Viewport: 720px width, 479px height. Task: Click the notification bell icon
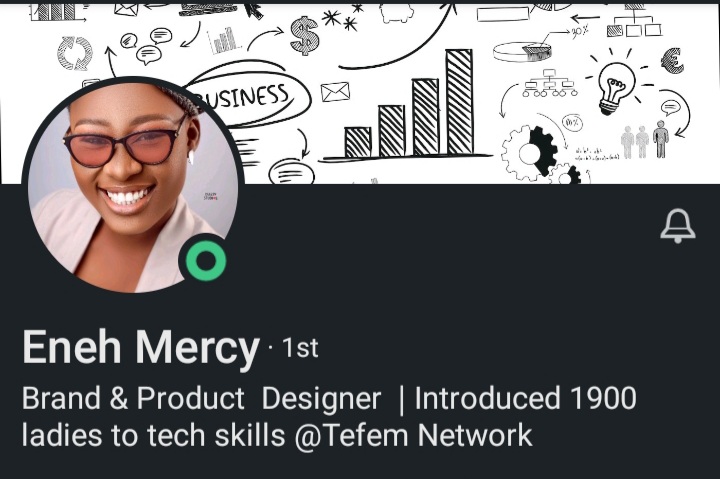click(x=678, y=226)
